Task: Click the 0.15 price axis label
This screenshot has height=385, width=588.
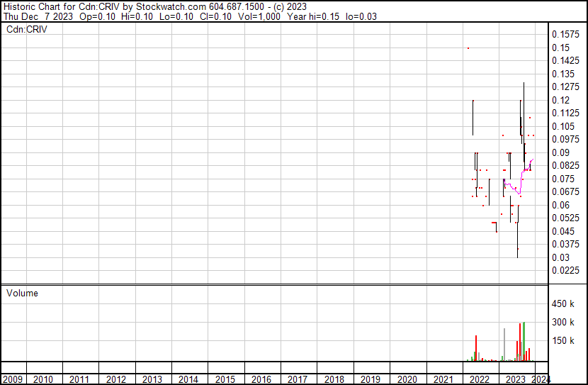Action: [x=561, y=48]
